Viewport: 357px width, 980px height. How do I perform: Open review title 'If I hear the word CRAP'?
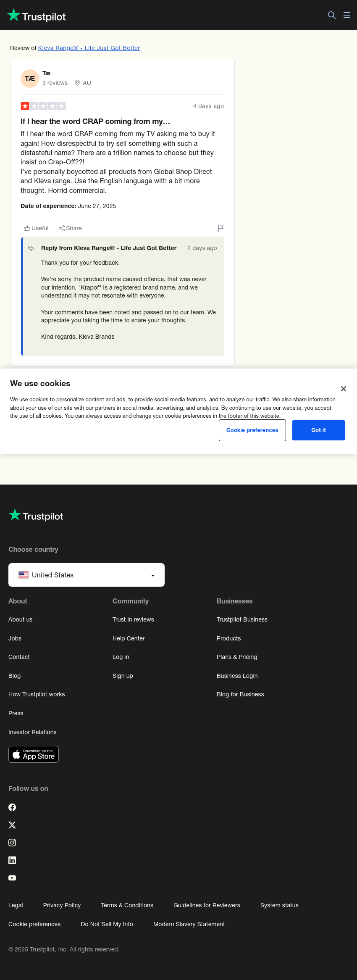coord(95,121)
